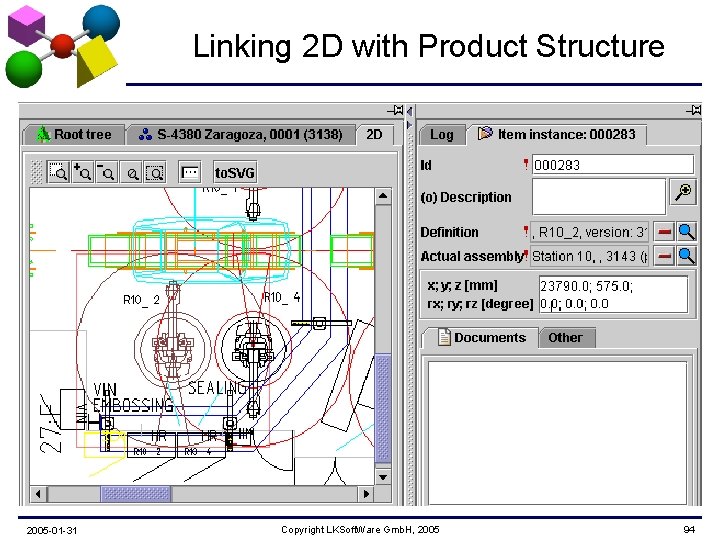
Task: Open description editor with magnifier-plus icon
Action: click(x=683, y=192)
